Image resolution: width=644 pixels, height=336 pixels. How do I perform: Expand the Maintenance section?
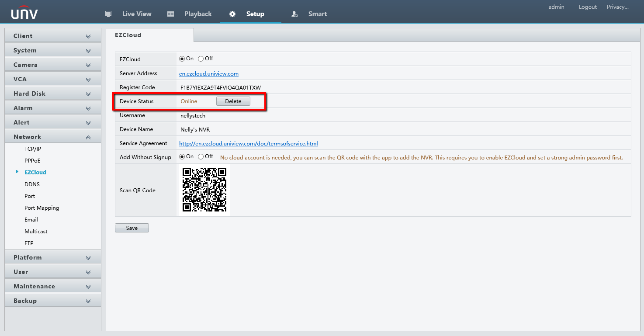pyautogui.click(x=52, y=286)
